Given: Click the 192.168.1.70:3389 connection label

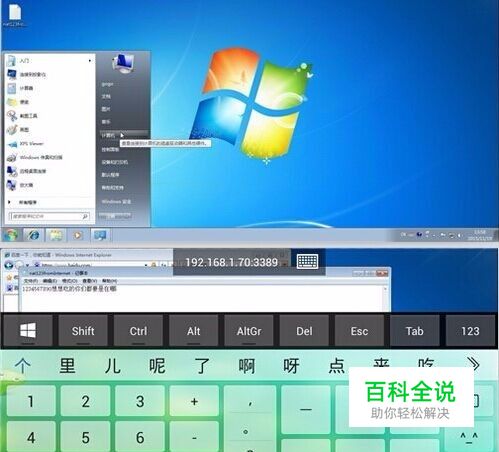Looking at the screenshot, I should (232, 262).
